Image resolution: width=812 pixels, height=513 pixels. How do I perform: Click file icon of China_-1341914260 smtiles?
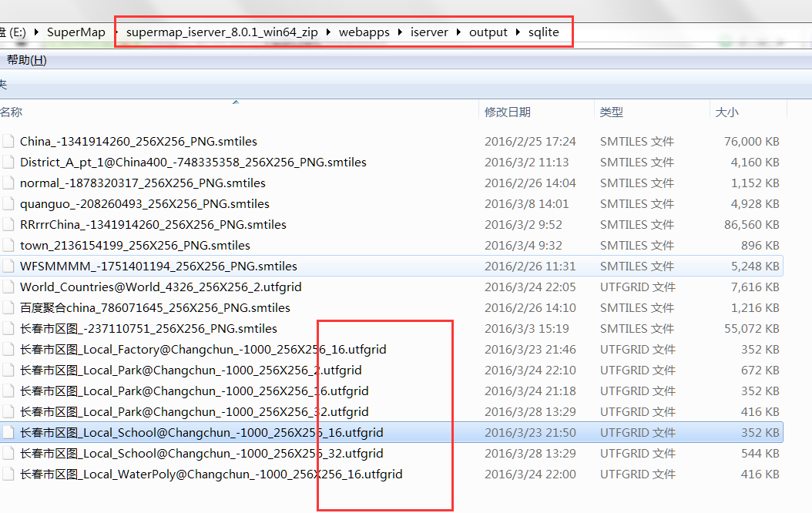tap(8, 141)
